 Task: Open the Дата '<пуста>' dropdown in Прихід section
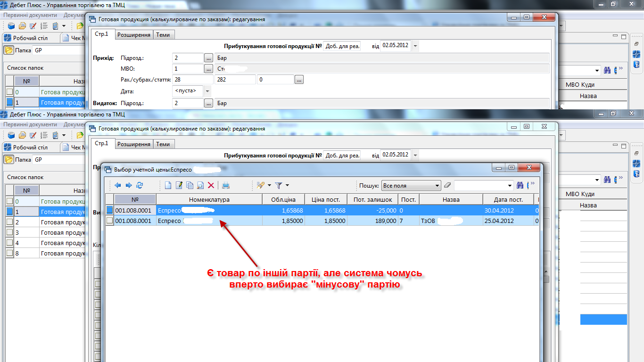click(x=207, y=91)
